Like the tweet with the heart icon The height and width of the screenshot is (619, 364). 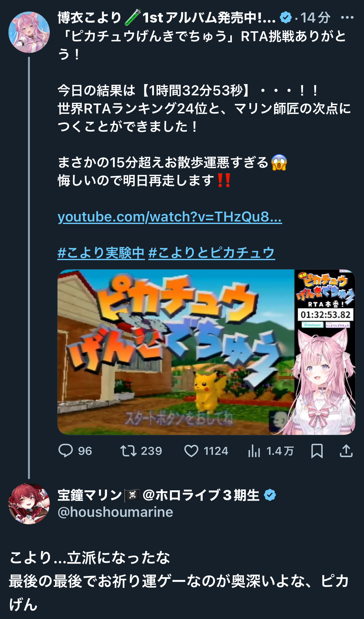pyautogui.click(x=191, y=451)
